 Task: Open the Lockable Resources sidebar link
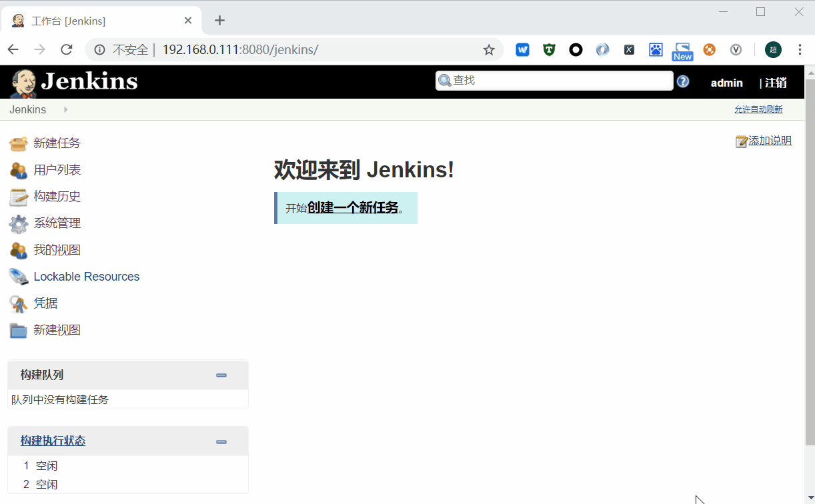[x=87, y=277]
